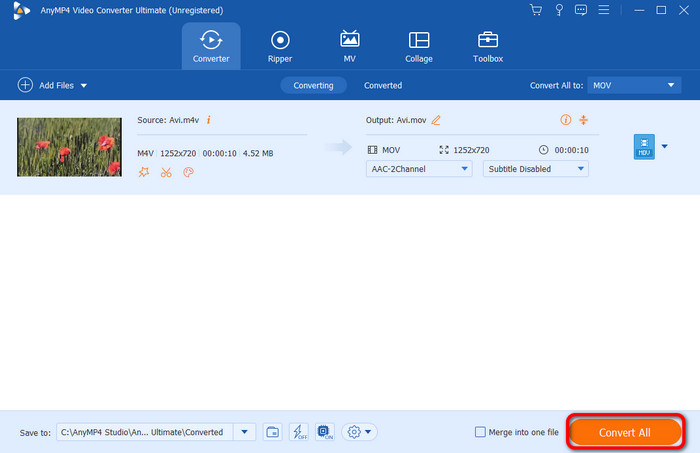Viewport: 700px width, 453px height.
Task: Click the Convert All button
Action: (625, 432)
